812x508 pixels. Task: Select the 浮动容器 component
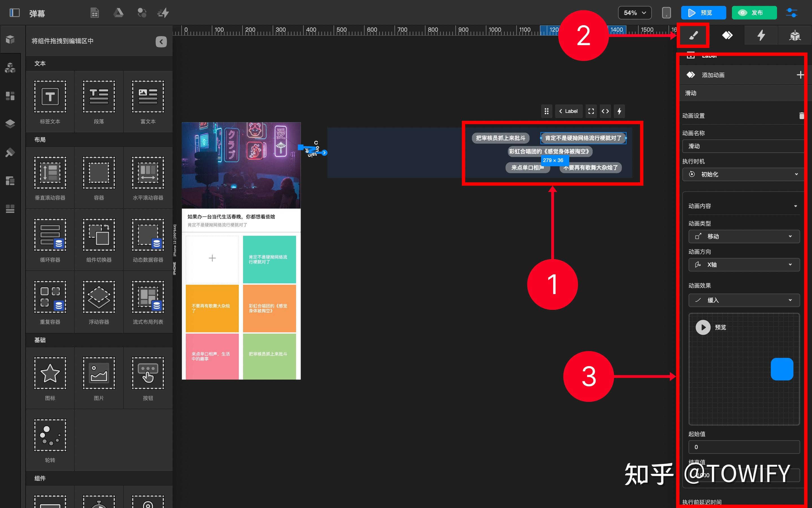point(99,302)
